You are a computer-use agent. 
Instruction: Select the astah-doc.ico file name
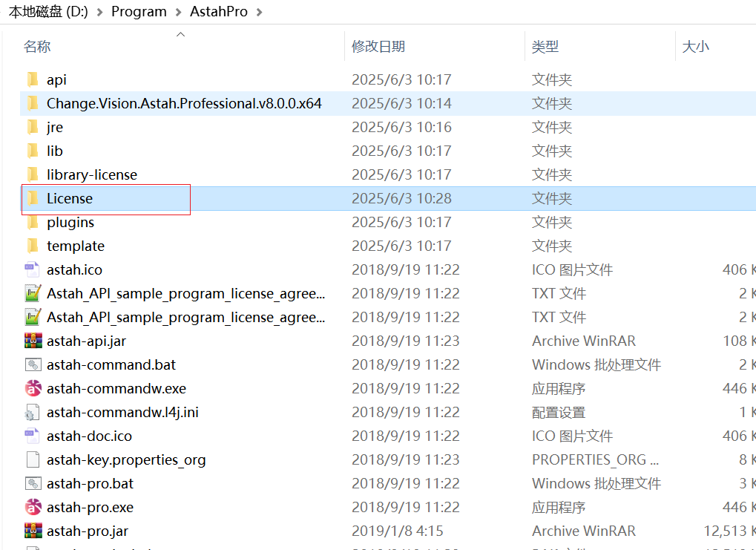[89, 436]
